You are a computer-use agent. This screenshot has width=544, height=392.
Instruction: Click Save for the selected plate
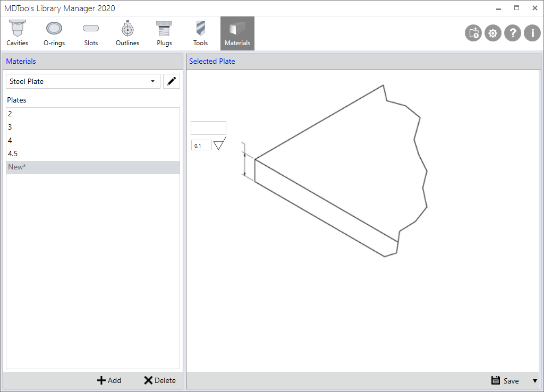[x=505, y=380]
